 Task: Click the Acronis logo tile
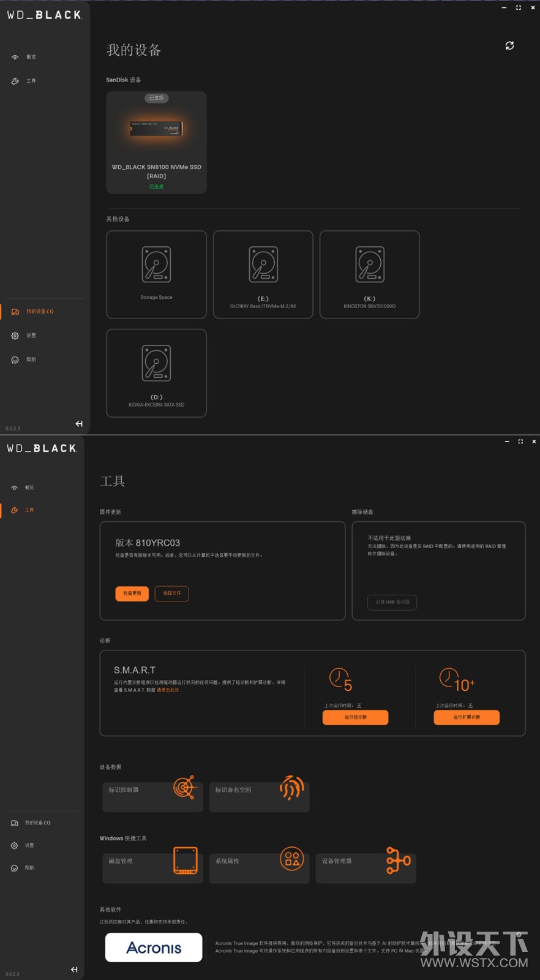click(x=154, y=948)
